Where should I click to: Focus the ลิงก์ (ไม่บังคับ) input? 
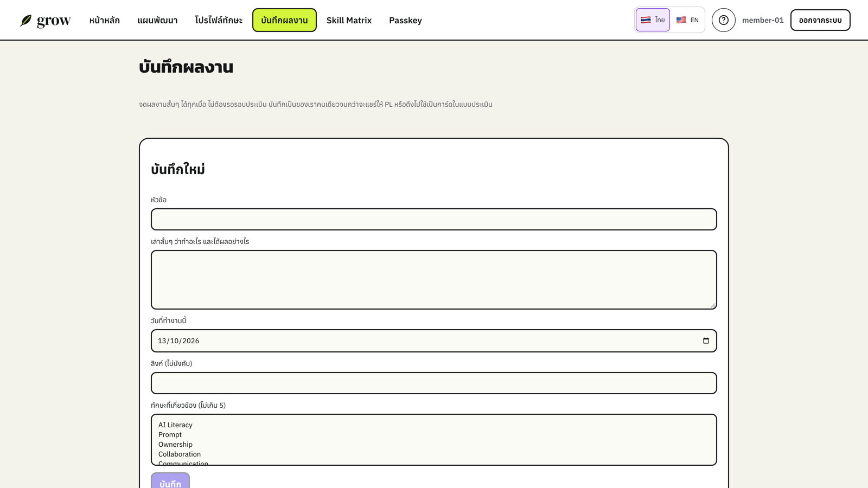pos(434,383)
